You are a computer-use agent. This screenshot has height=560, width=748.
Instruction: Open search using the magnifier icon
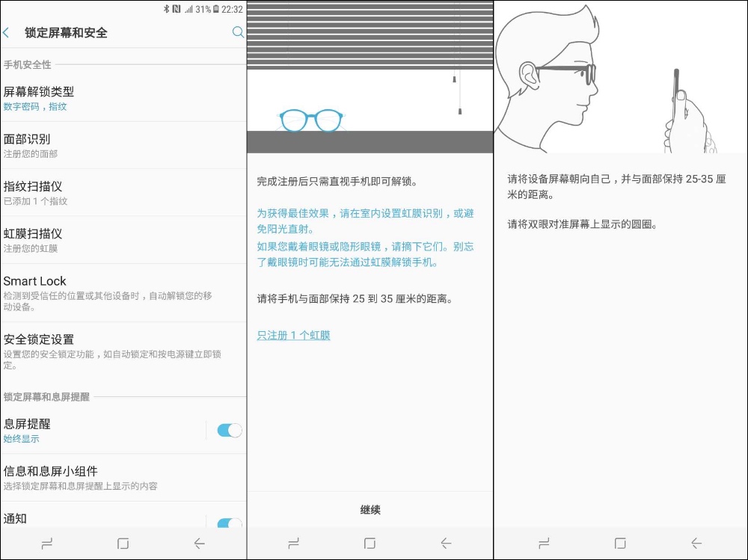pyautogui.click(x=238, y=32)
